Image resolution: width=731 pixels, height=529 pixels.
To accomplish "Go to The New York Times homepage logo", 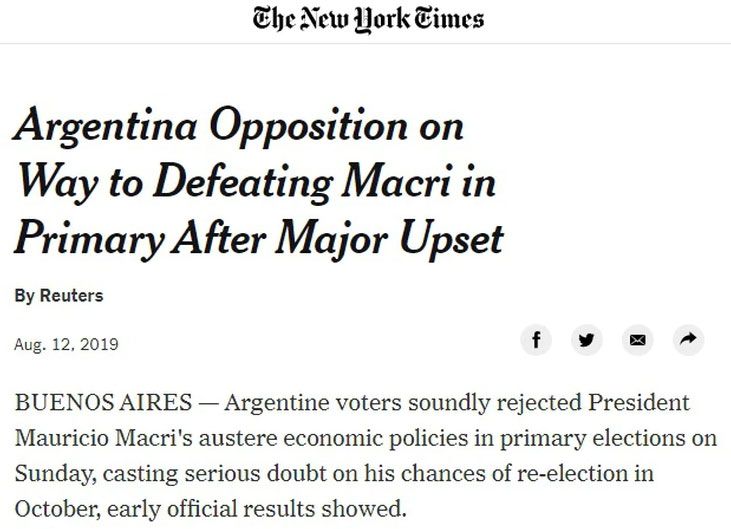I will coord(368,19).
